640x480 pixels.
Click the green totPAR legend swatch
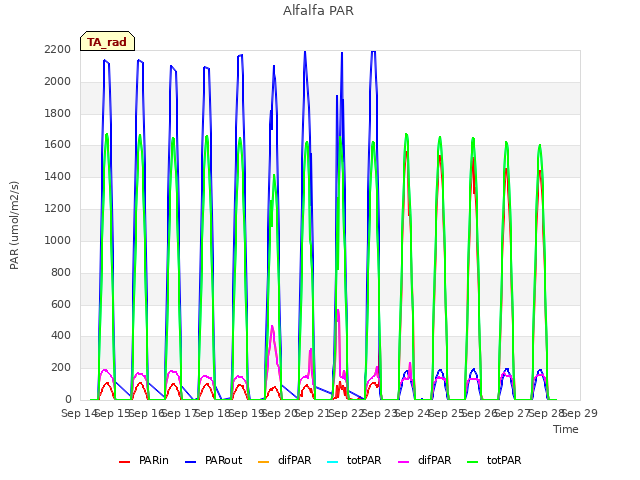pyautogui.click(x=473, y=462)
